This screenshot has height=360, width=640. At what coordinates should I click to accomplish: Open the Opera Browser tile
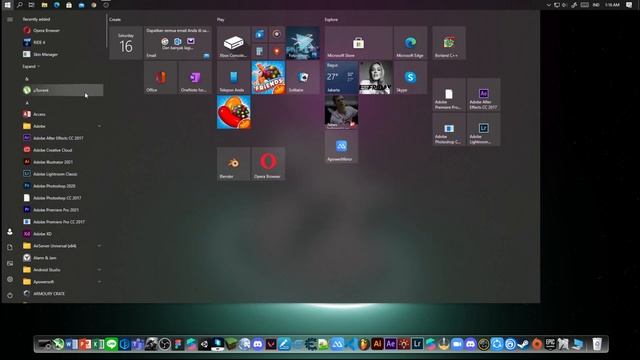[x=268, y=164]
